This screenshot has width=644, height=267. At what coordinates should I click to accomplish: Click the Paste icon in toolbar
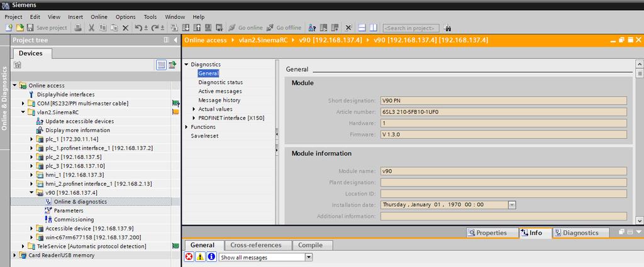click(x=114, y=28)
